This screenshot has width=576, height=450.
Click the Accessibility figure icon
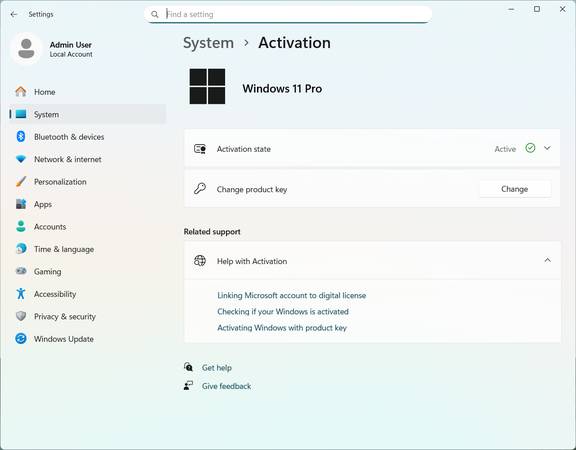[21, 294]
